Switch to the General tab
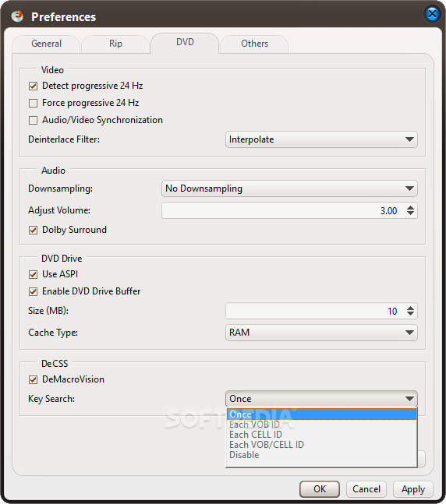Screen dimensions: 446x504 click(x=46, y=44)
